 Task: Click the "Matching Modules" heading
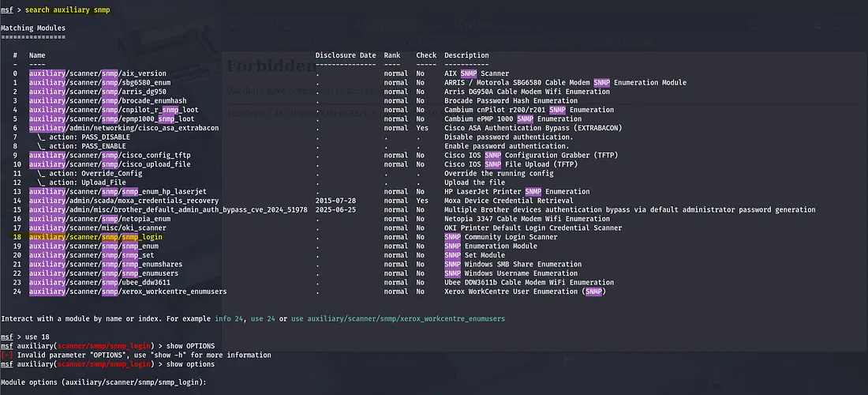(32, 28)
